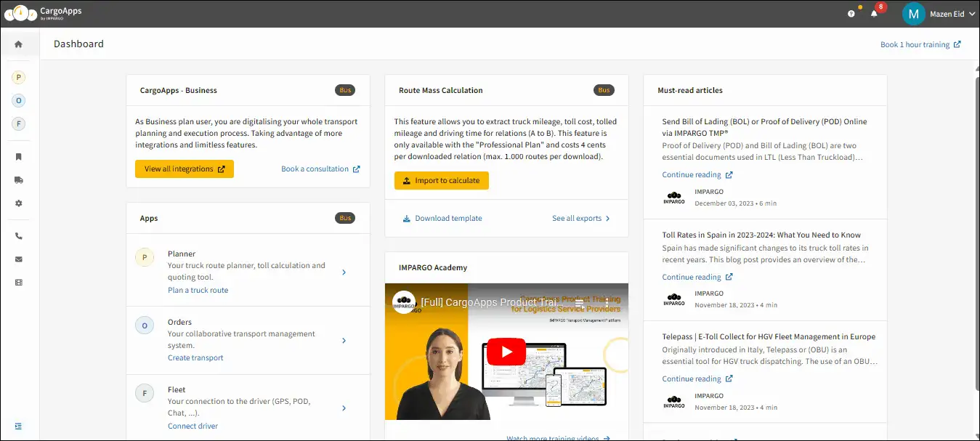Open Book 1 hour training link
This screenshot has height=441, width=980.
tap(920, 44)
